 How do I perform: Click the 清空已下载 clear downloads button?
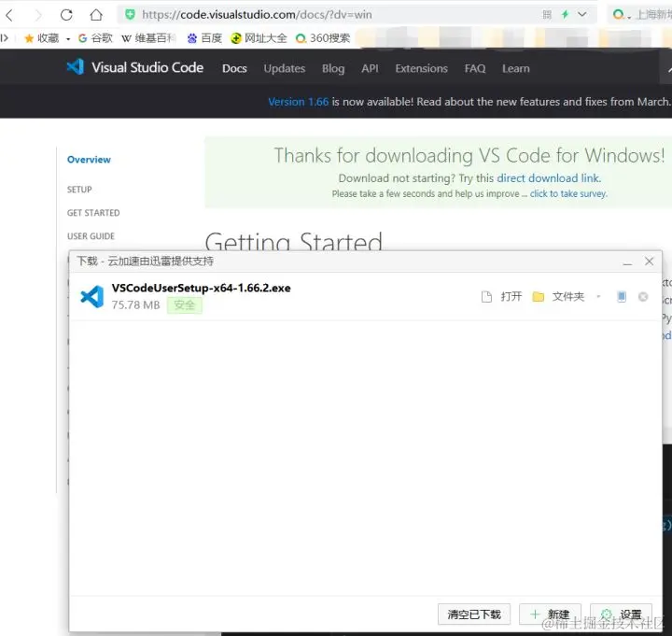pyautogui.click(x=474, y=615)
